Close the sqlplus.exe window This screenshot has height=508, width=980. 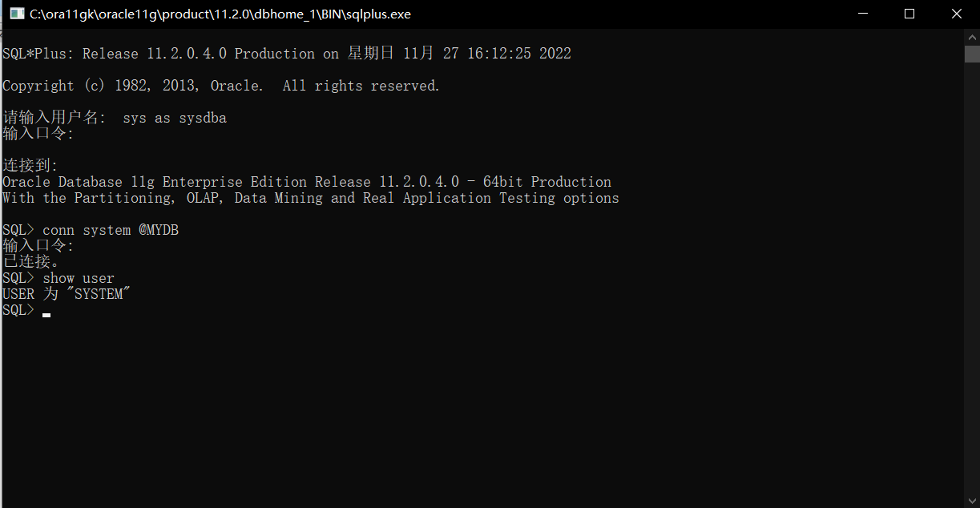click(956, 14)
